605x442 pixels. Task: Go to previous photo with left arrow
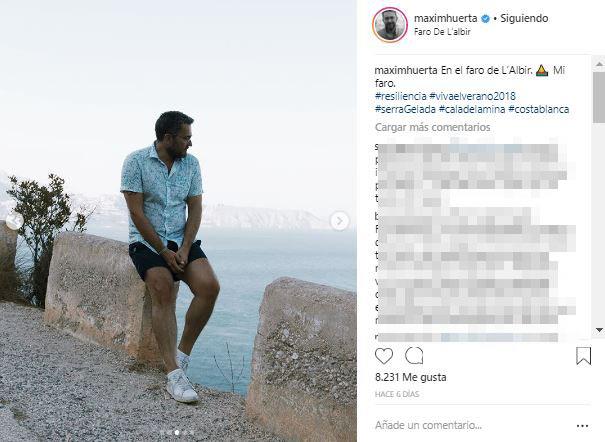pos(14,221)
